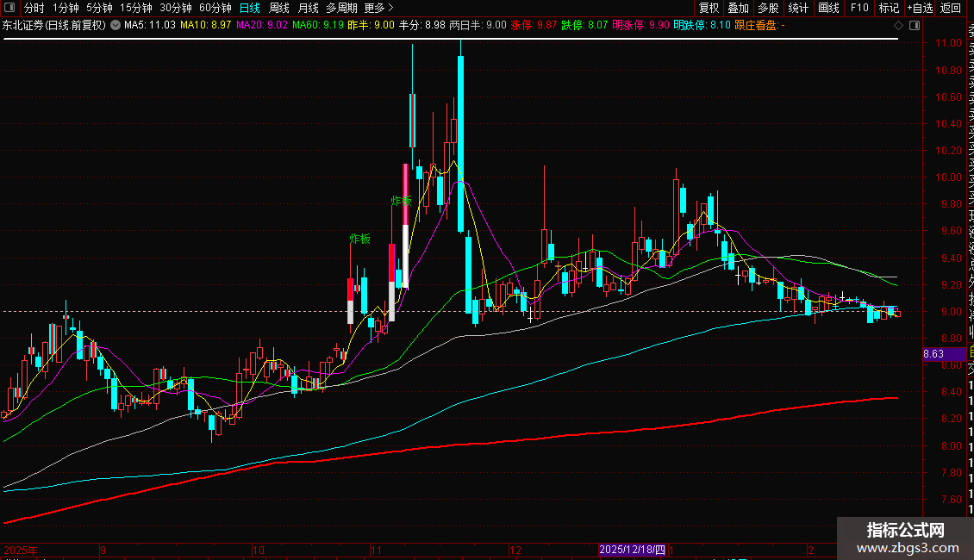Select the 30分钟 period
974x560 pixels.
point(176,8)
